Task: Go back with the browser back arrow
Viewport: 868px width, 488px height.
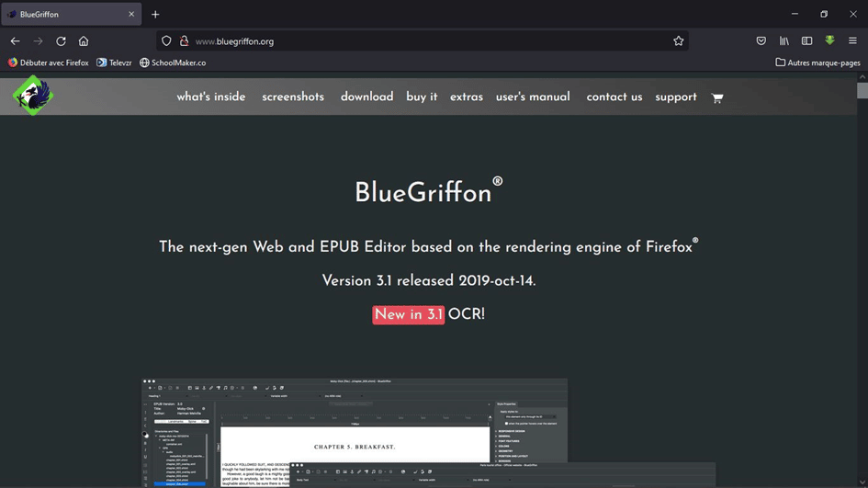Action: [15, 41]
